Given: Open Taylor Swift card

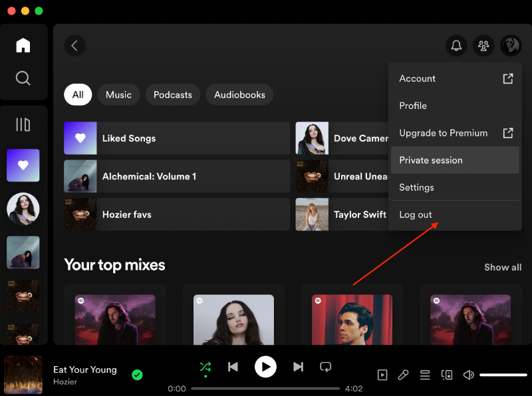Looking at the screenshot, I should point(342,214).
